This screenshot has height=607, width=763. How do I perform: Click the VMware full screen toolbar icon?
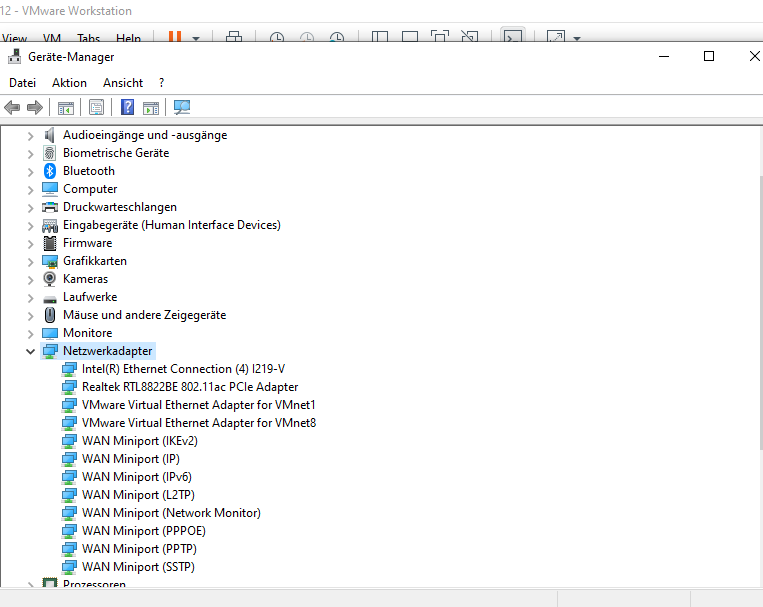(440, 37)
